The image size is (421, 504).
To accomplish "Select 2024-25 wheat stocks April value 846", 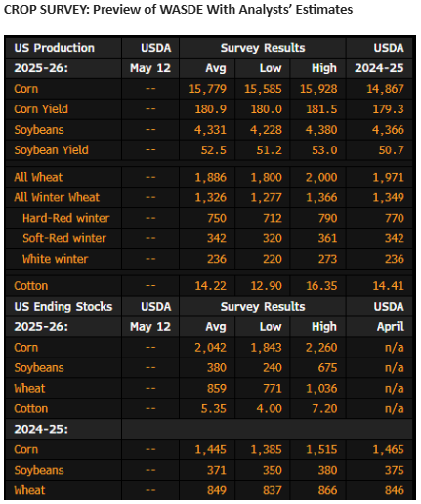I will [x=395, y=490].
